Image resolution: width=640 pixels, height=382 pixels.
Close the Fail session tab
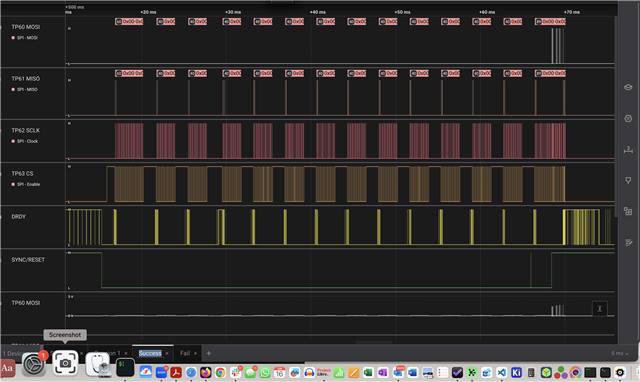point(196,353)
